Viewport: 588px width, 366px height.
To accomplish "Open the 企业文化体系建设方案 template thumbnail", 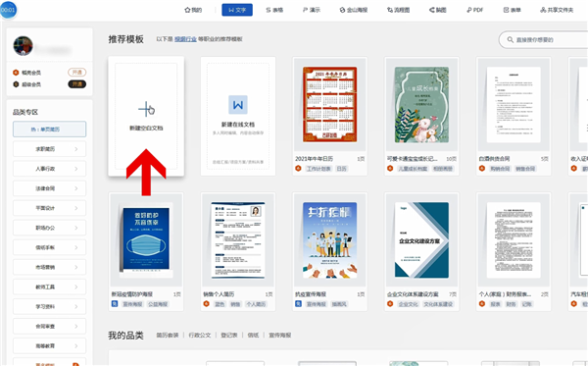I will pyautogui.click(x=421, y=240).
